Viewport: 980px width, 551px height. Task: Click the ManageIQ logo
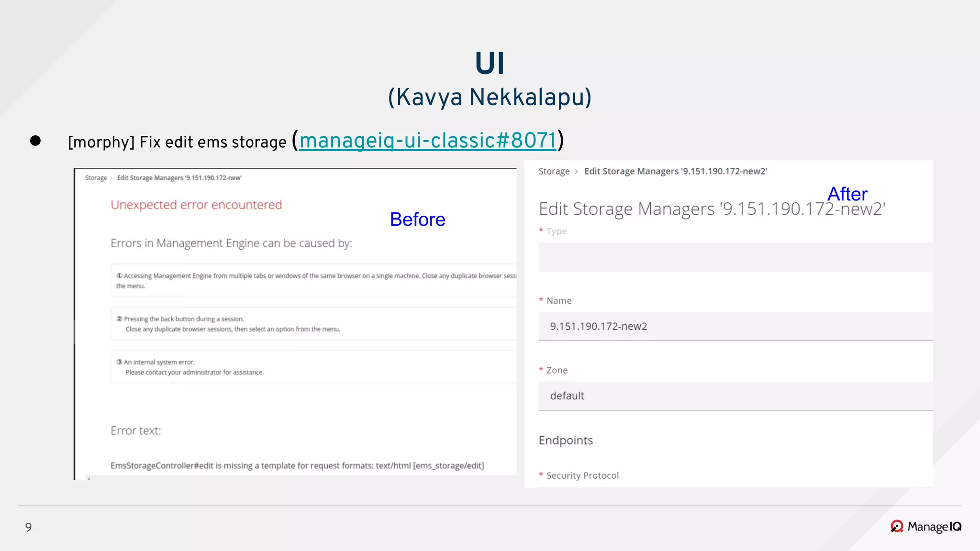926,527
